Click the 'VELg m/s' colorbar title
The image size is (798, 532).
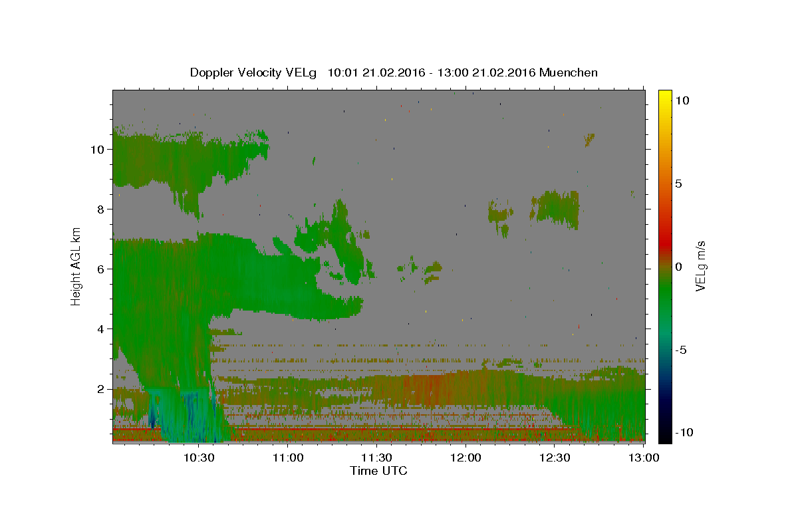tap(700, 267)
